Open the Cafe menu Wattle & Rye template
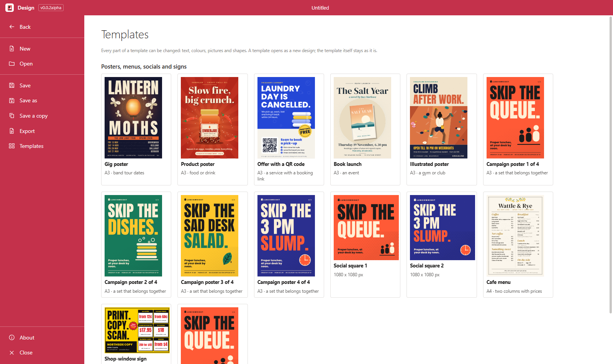 (515, 236)
